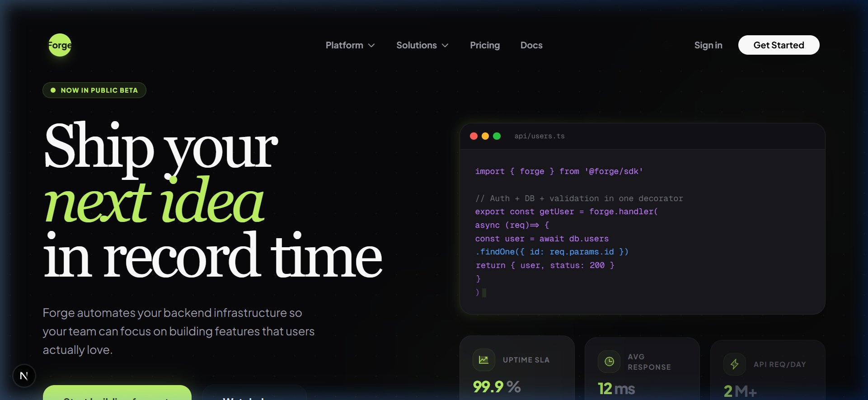Screen dimensions: 868x400
Task: Click the Forge automates description paragraph
Action: pyautogui.click(x=178, y=331)
